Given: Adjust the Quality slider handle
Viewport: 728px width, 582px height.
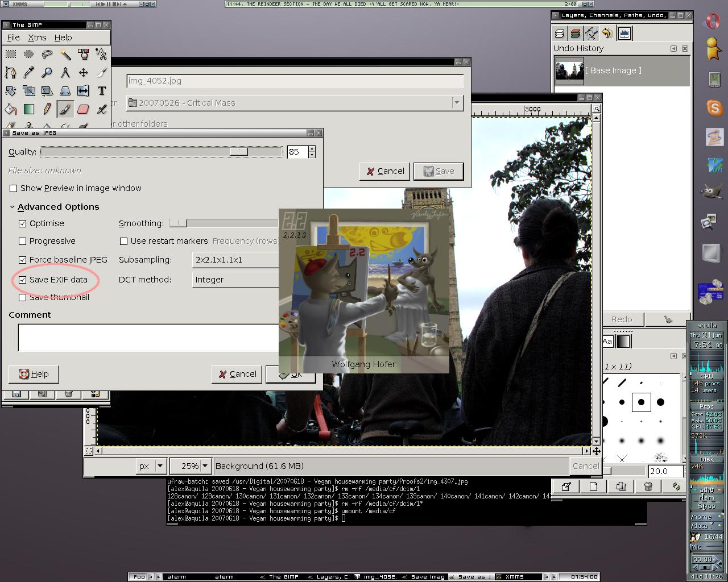Looking at the screenshot, I should coord(239,152).
